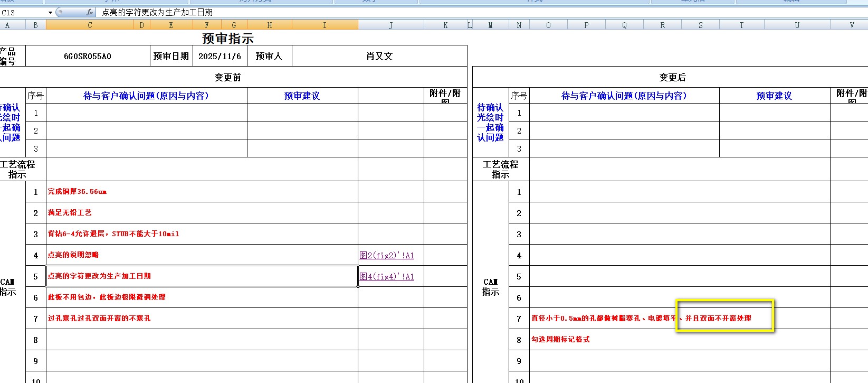This screenshot has width=868, height=383.
Task: Select cell 勾选周期标记格式
Action: 680,340
